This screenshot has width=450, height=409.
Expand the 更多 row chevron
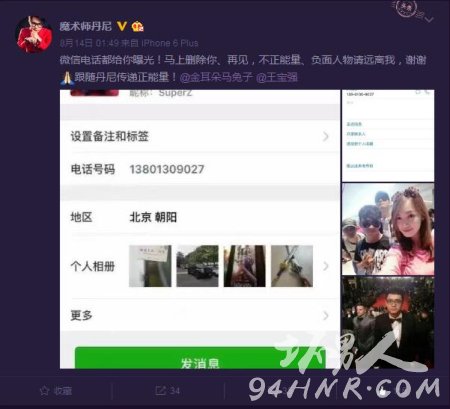pyautogui.click(x=326, y=315)
